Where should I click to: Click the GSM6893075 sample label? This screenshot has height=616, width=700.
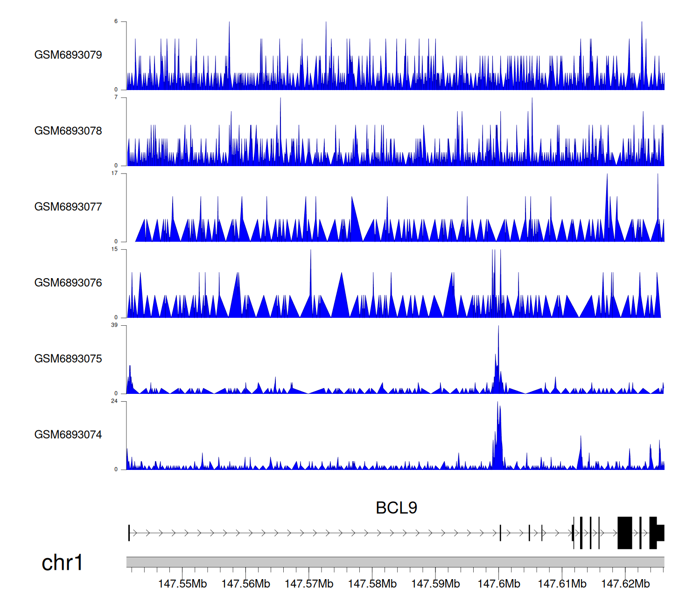68,359
